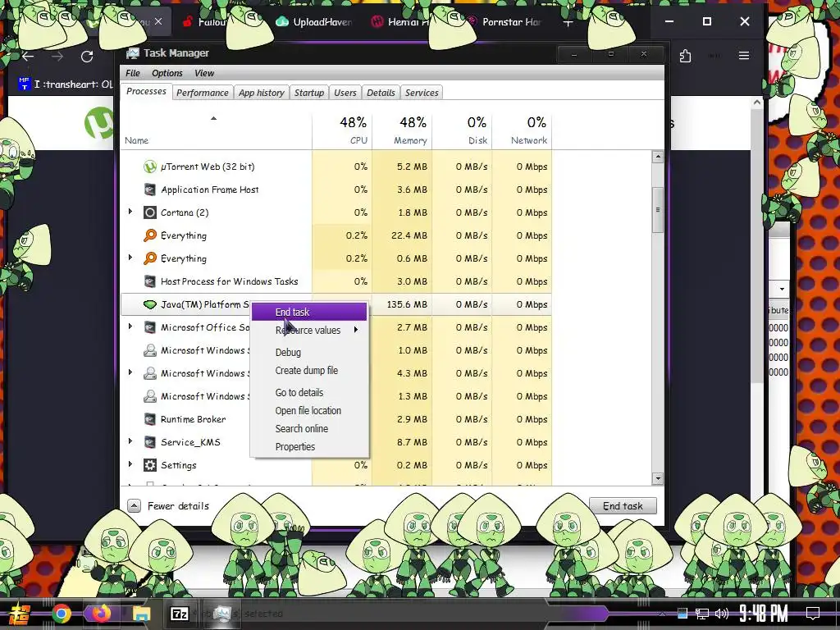840x630 pixels.
Task: Click the clock showing 9:48 PM
Action: point(764,614)
